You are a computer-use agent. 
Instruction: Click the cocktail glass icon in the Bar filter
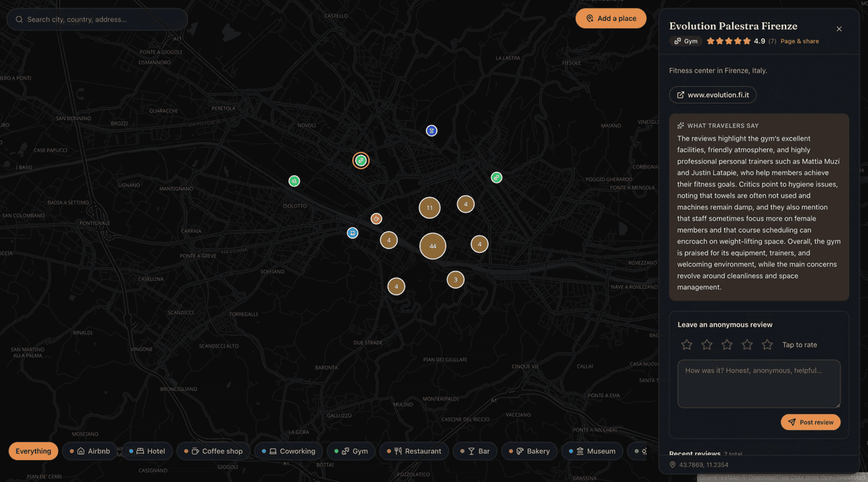pyautogui.click(x=472, y=451)
